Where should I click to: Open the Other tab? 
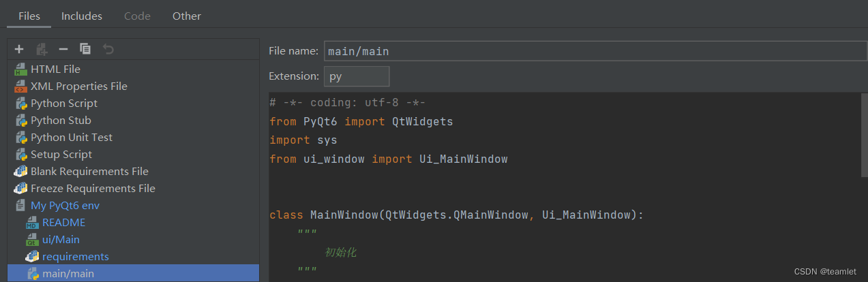(187, 16)
